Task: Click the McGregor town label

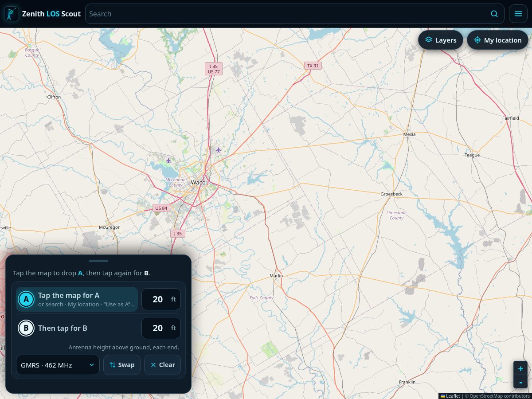Action: point(109,227)
